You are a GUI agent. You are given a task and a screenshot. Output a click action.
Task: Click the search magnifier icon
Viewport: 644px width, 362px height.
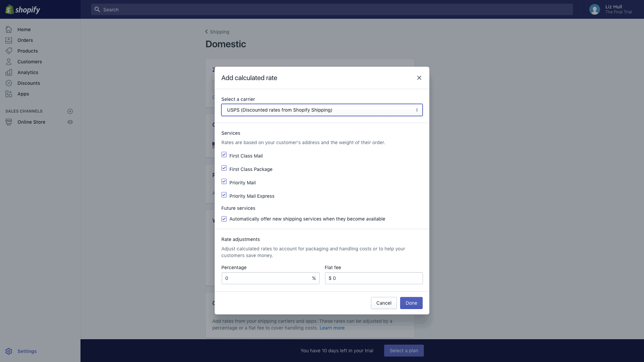coord(97,9)
